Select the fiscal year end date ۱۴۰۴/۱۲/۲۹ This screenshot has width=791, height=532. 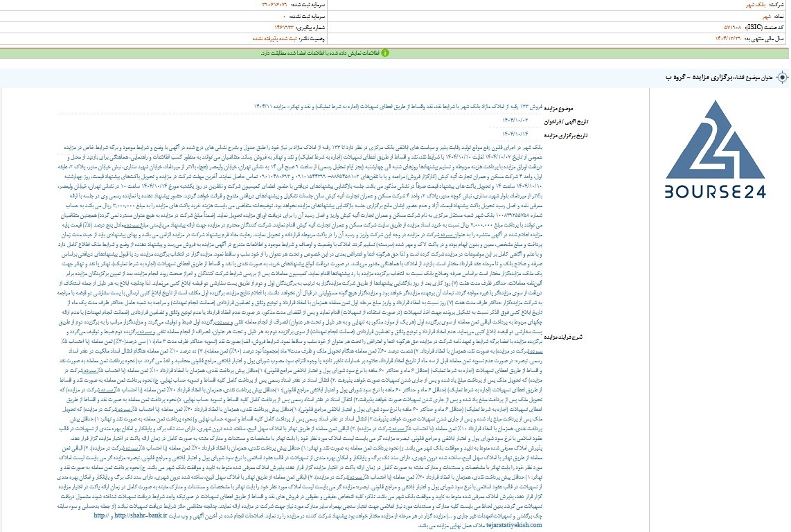pyautogui.click(x=729, y=38)
